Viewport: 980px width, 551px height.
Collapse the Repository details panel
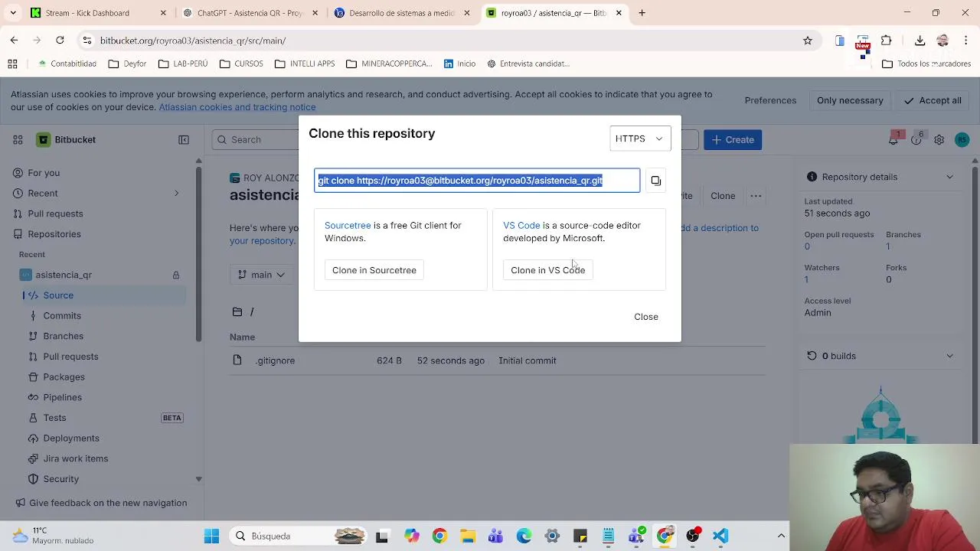[949, 177]
